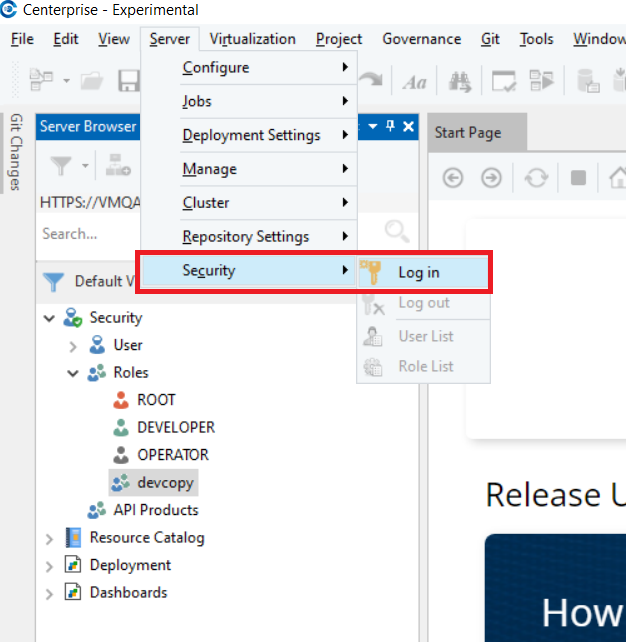Screen dimensions: 626x642
Task: Open the filter dropdown arrow in Server Browser
Action: tap(85, 166)
